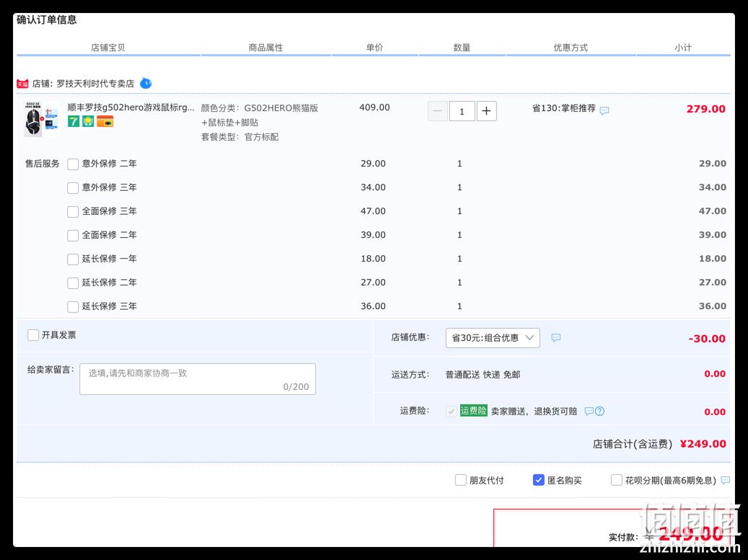Screen dimensions: 748x560
Task: Click the green shield badge under the product title
Action: [x=88, y=122]
